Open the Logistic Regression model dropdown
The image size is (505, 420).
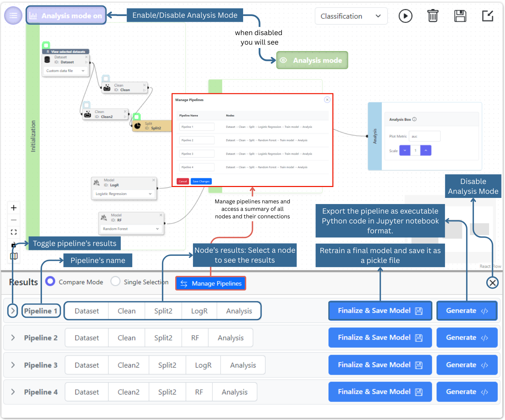click(x=123, y=194)
